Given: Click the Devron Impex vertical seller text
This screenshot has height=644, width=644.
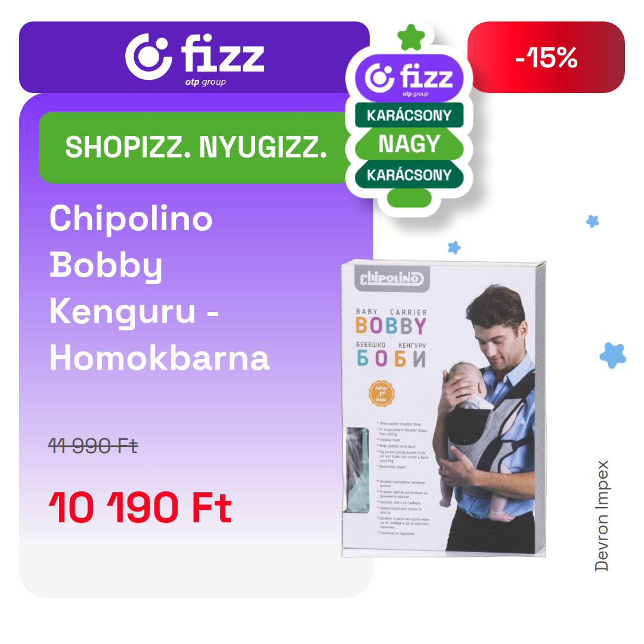Looking at the screenshot, I should pyautogui.click(x=602, y=516).
